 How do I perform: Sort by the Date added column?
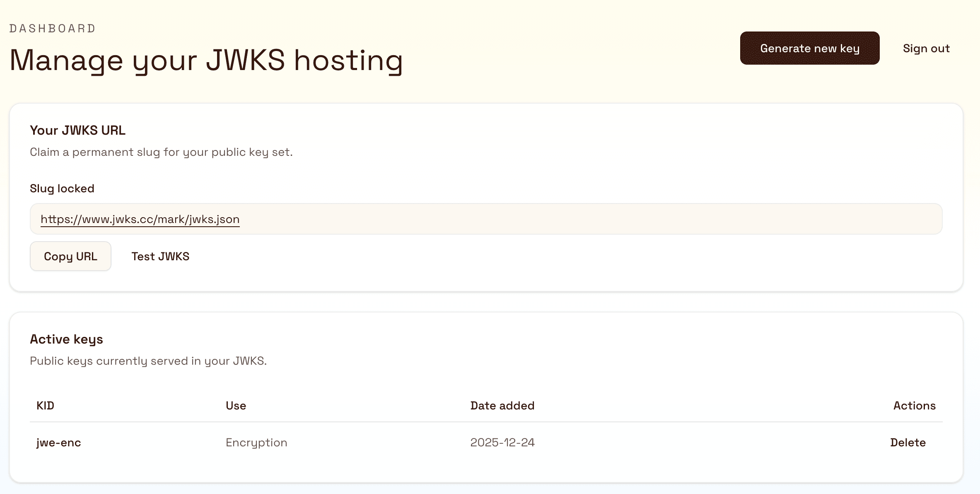[x=502, y=405]
